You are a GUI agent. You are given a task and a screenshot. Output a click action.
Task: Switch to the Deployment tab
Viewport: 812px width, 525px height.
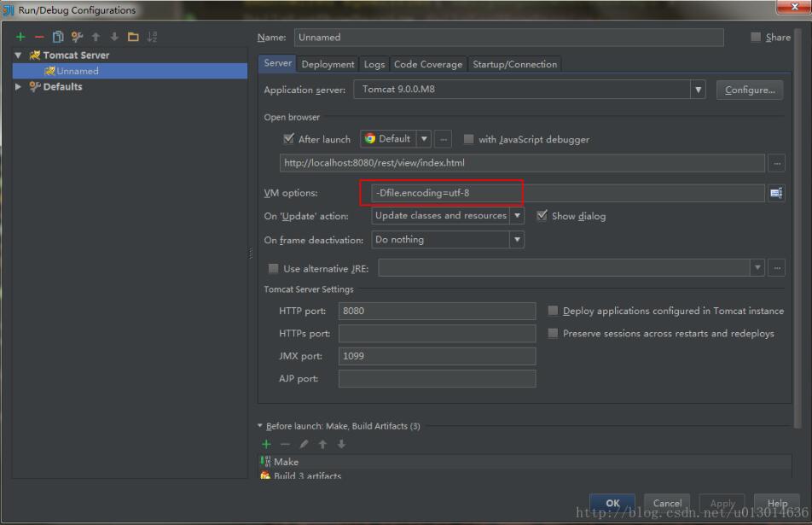click(328, 63)
